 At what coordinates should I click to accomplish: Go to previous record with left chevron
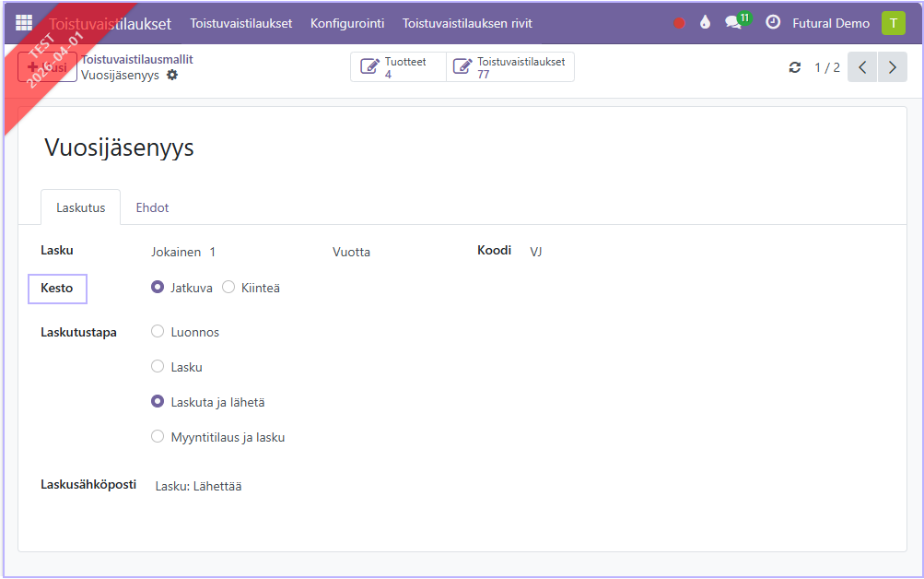[862, 67]
